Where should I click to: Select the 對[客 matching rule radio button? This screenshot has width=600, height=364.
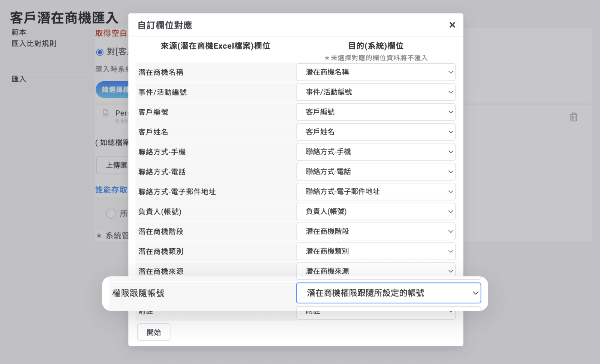pyautogui.click(x=100, y=52)
